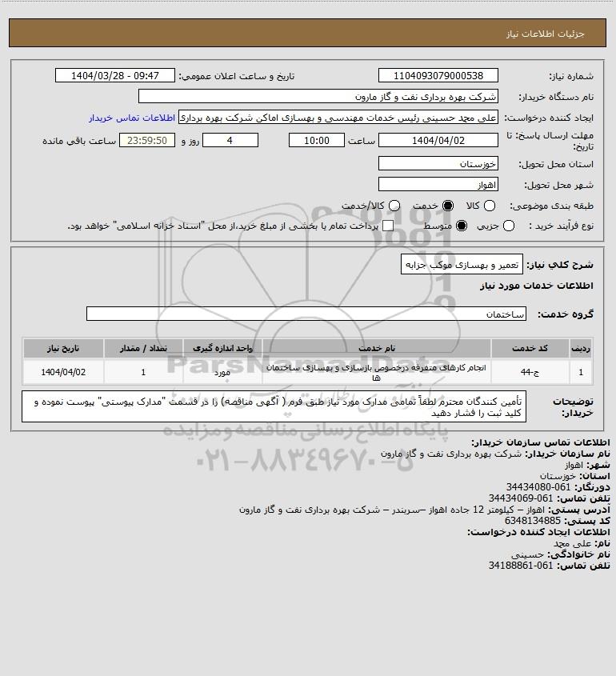Click the postal code 6348134885
This screenshot has width=616, height=676.
pyautogui.click(x=533, y=521)
